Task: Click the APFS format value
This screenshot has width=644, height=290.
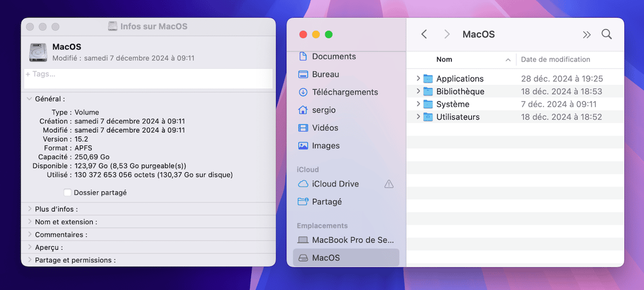Action: click(83, 148)
